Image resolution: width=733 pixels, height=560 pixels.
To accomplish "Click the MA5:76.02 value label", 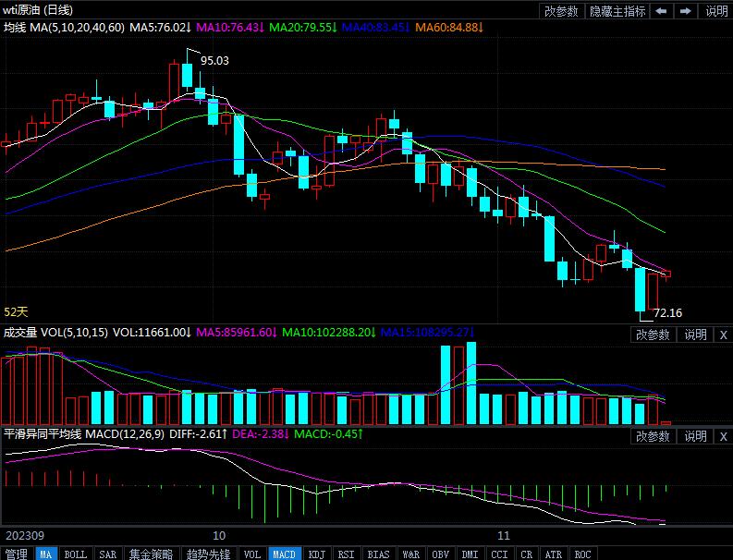I will pos(160,27).
